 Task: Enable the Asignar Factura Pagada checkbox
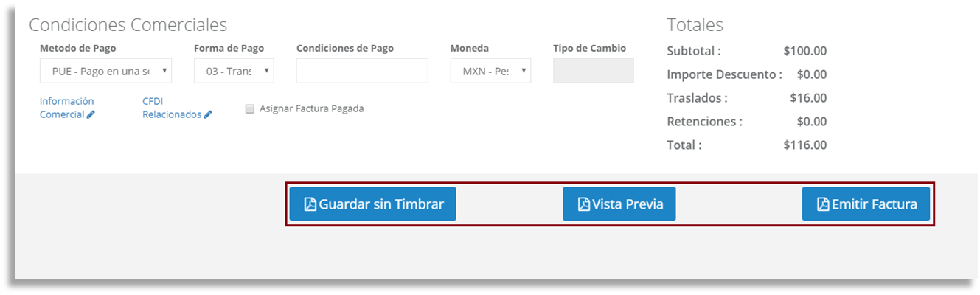[x=250, y=109]
